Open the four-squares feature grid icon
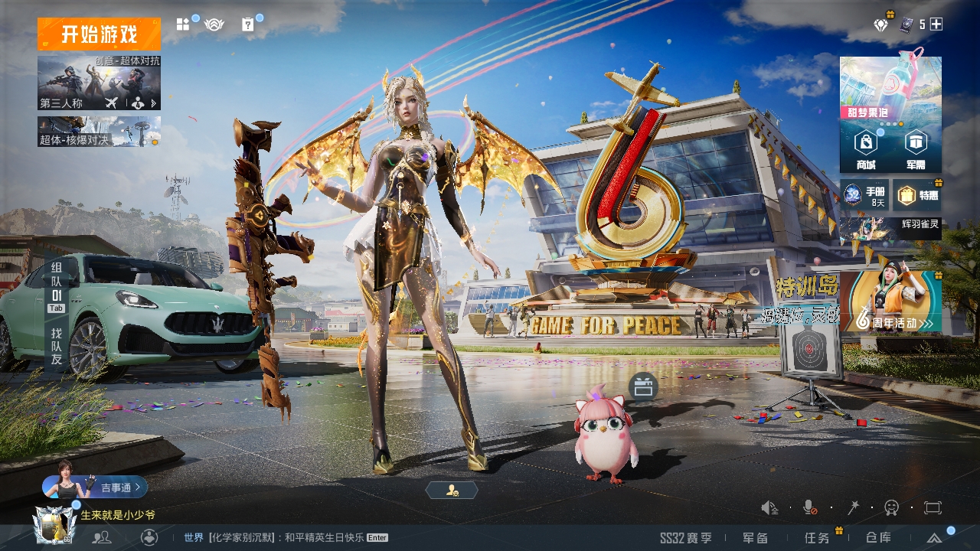 pyautogui.click(x=183, y=24)
